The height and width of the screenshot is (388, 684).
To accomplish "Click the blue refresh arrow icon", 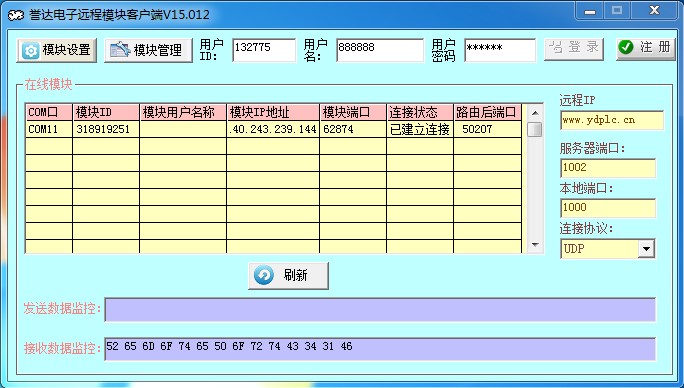I will (x=263, y=275).
